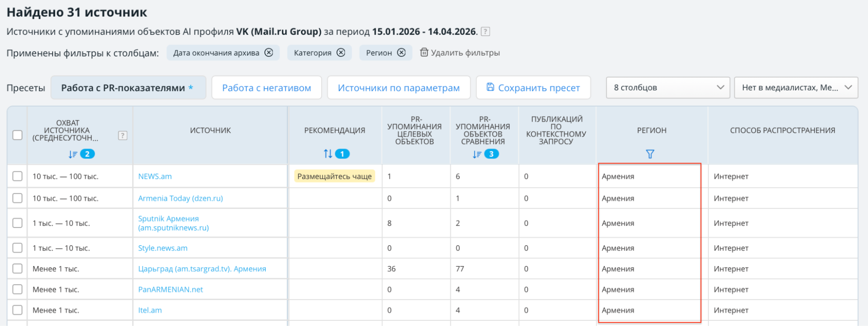Screen dimensions: 868x326
Task: Switch to preset 'Источники по параметрам'
Action: [399, 88]
